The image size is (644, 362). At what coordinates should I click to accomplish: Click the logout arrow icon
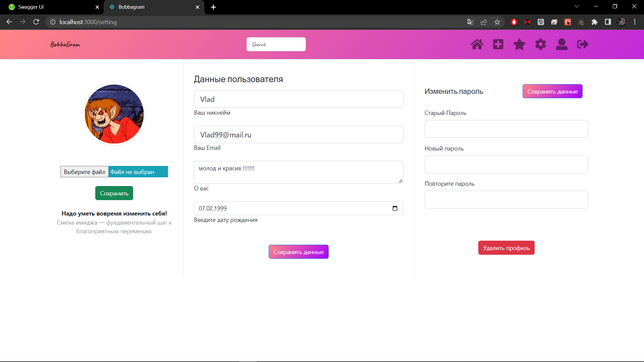tap(583, 44)
